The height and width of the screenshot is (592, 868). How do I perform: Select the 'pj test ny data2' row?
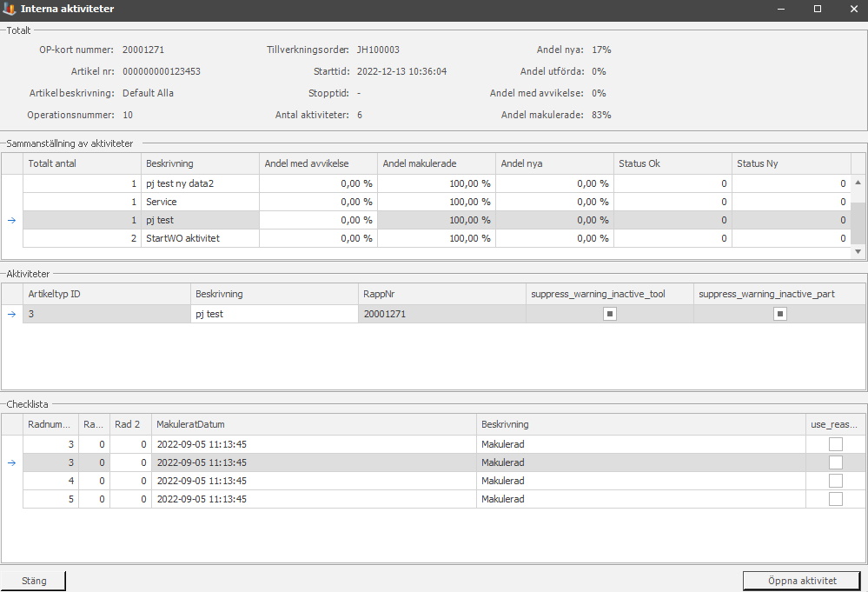[x=437, y=183]
